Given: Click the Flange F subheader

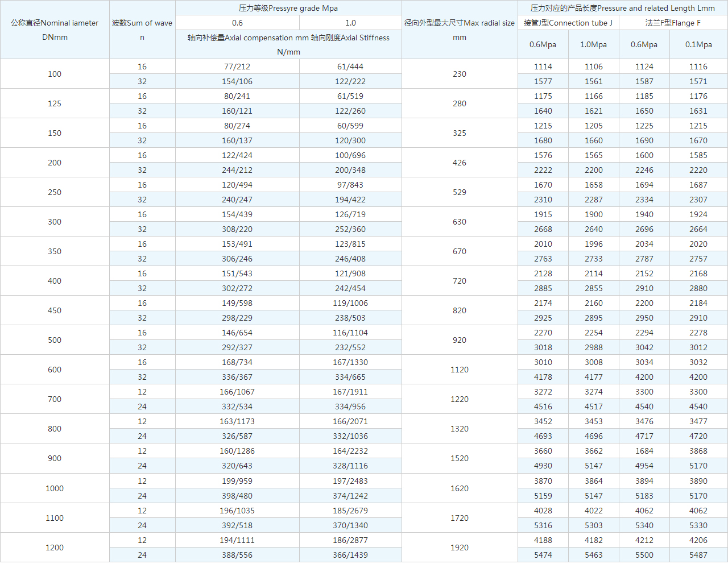Looking at the screenshot, I should (673, 23).
